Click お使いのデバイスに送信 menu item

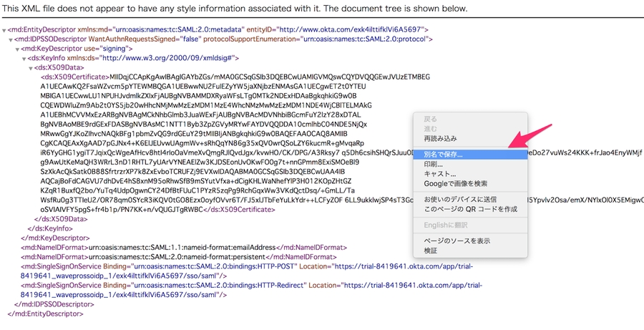click(x=459, y=199)
